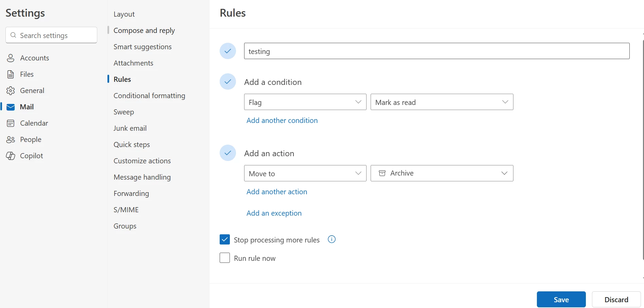Open the Flag condition dropdown
644x308 pixels.
305,102
